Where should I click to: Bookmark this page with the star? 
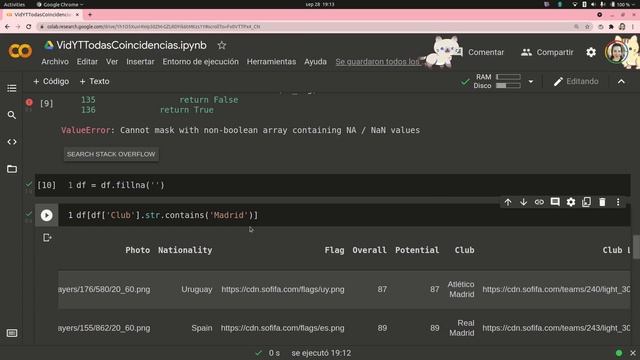coord(587,27)
